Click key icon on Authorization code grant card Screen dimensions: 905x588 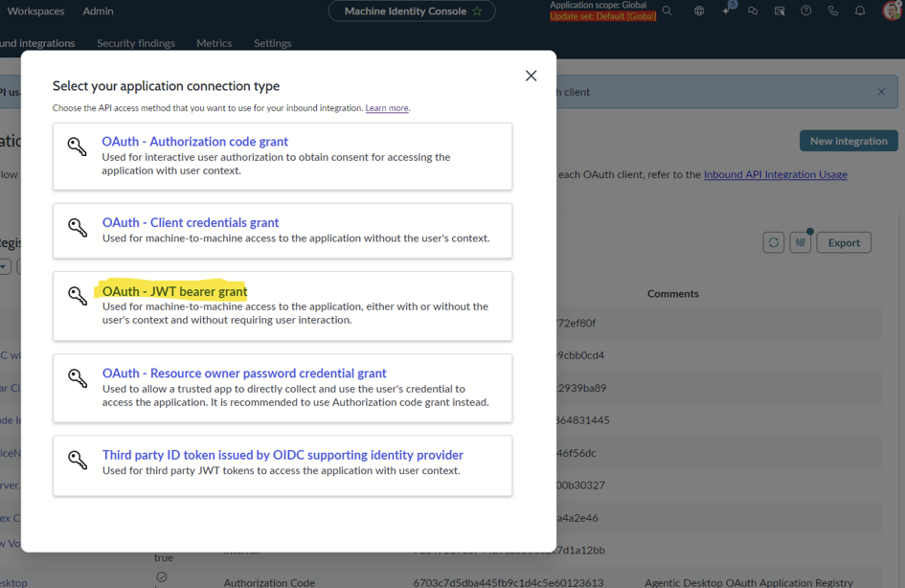tap(77, 146)
